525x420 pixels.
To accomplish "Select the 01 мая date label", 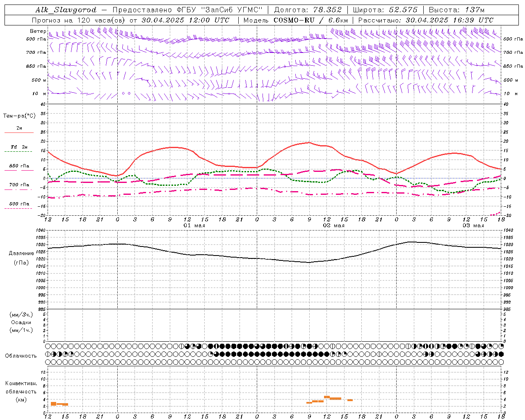I will pos(194,226).
